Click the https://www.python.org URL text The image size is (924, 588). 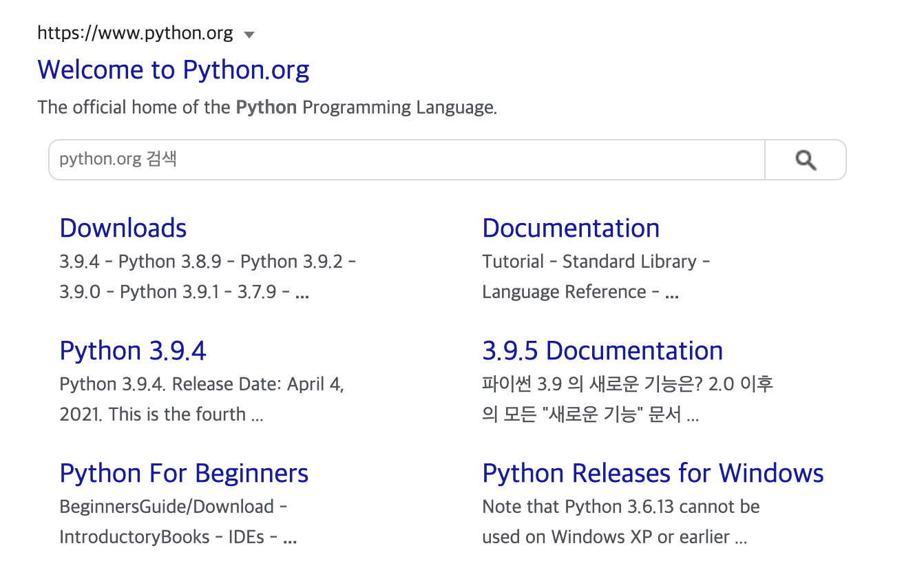point(135,33)
